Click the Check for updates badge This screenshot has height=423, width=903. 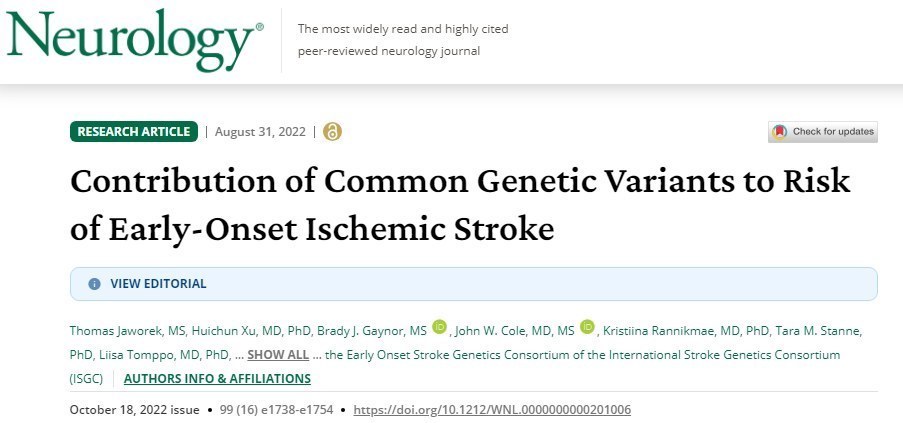(x=822, y=132)
